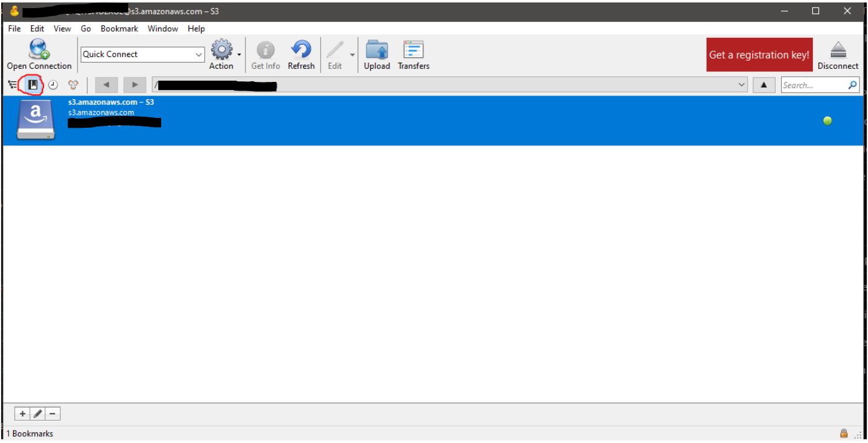Expand the path bar dropdown arrow
The height and width of the screenshot is (443, 868).
coord(743,84)
